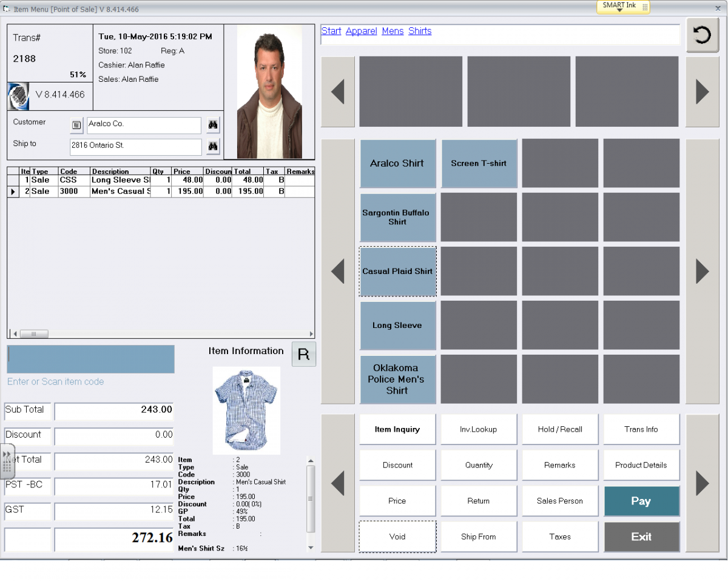Click the Sales Person button
728x582 pixels.
pos(560,501)
